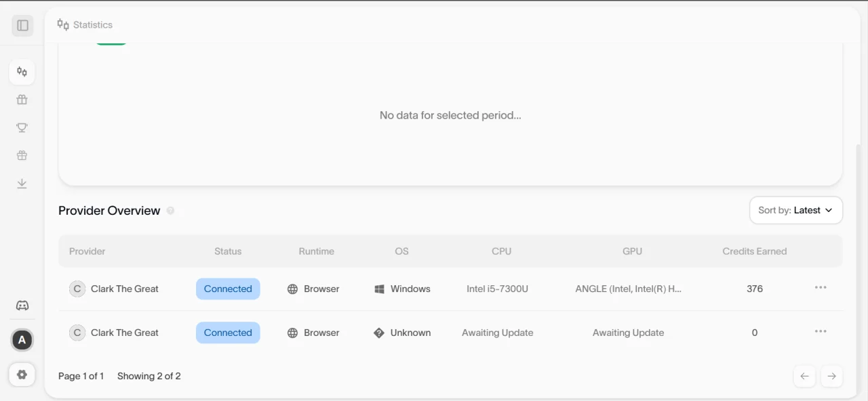Screen dimensions: 868x401
Task: Open the Discord icon in sidebar
Action: tap(22, 305)
